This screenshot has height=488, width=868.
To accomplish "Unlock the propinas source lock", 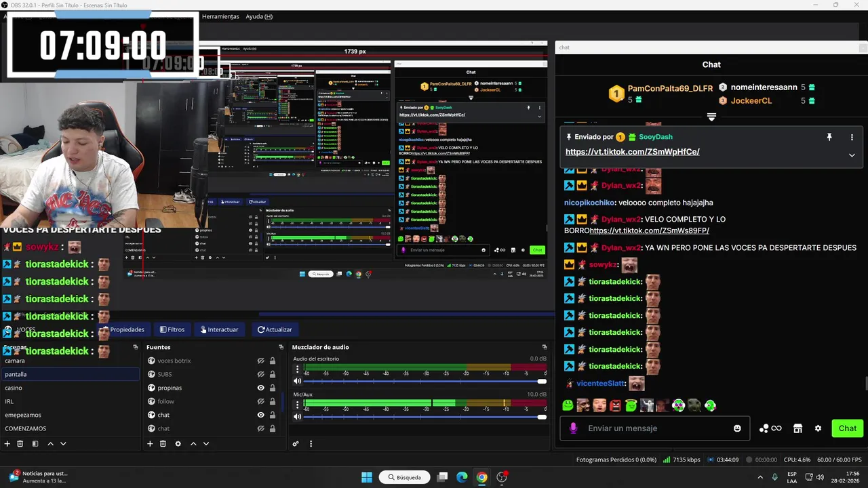I will pyautogui.click(x=273, y=388).
